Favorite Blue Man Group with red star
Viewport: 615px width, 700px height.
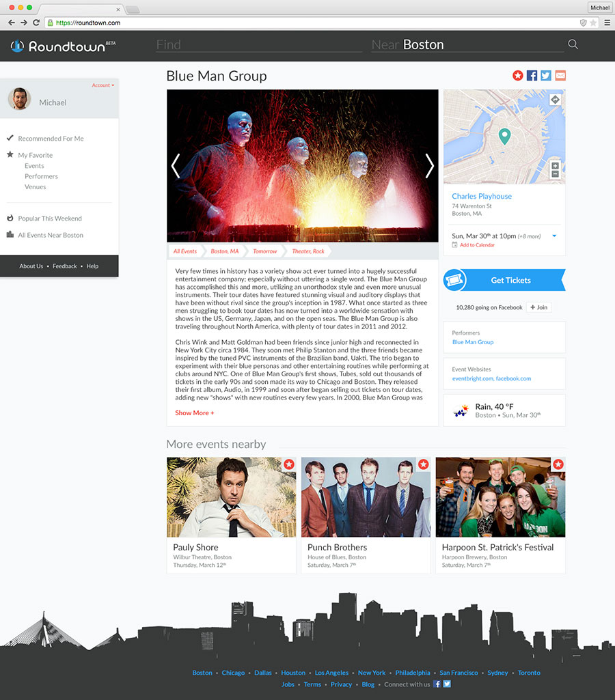[518, 75]
